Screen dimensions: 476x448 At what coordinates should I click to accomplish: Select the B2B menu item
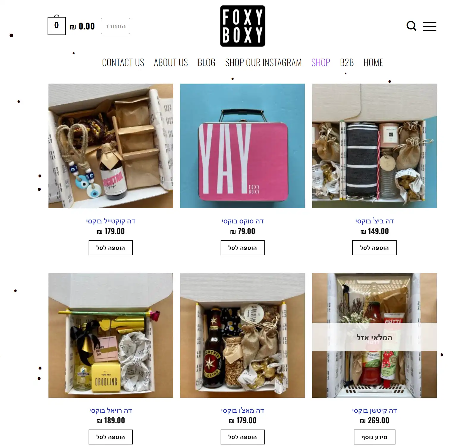[347, 62]
